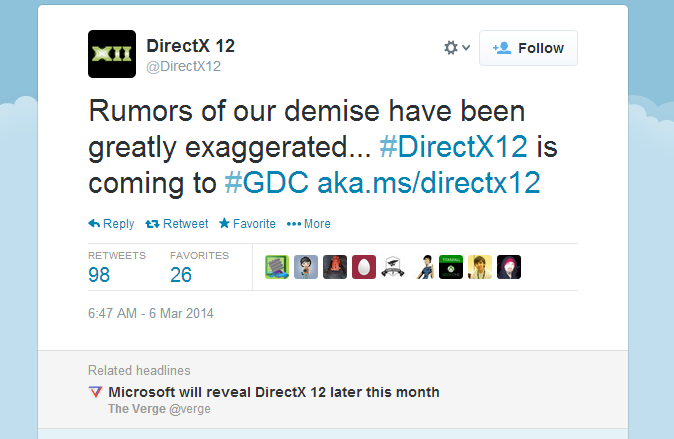Screen dimensions: 674x439
Task: Click The Verge logo icon
Action: [x=95, y=392]
